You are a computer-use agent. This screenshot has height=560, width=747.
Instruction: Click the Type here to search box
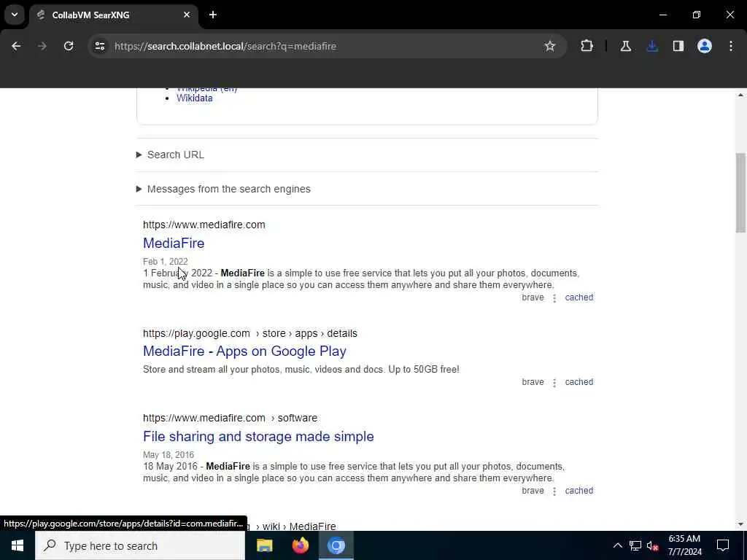[140, 545]
